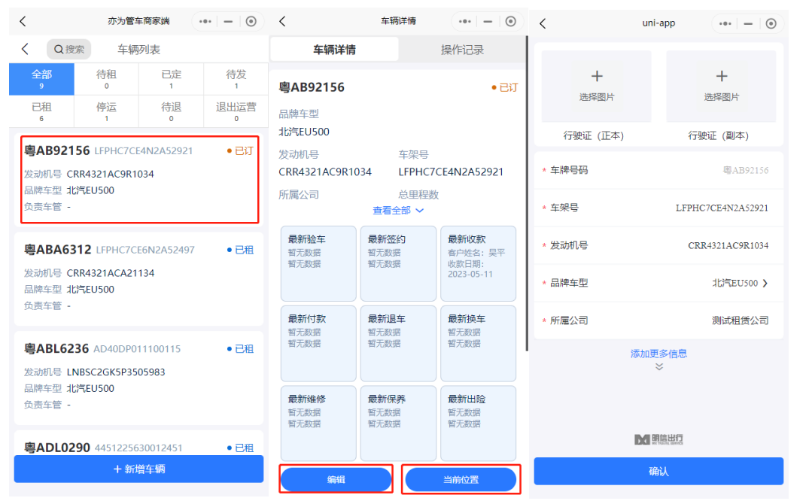Image resolution: width=812 pixels, height=504 pixels.
Task: Go back using the vehicle list header arrow
Action: [25, 49]
